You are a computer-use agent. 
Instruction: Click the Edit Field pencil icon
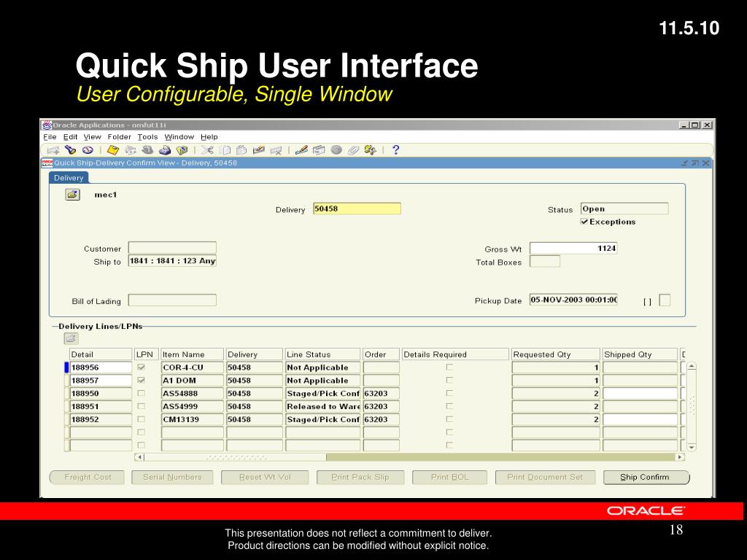coord(301,150)
